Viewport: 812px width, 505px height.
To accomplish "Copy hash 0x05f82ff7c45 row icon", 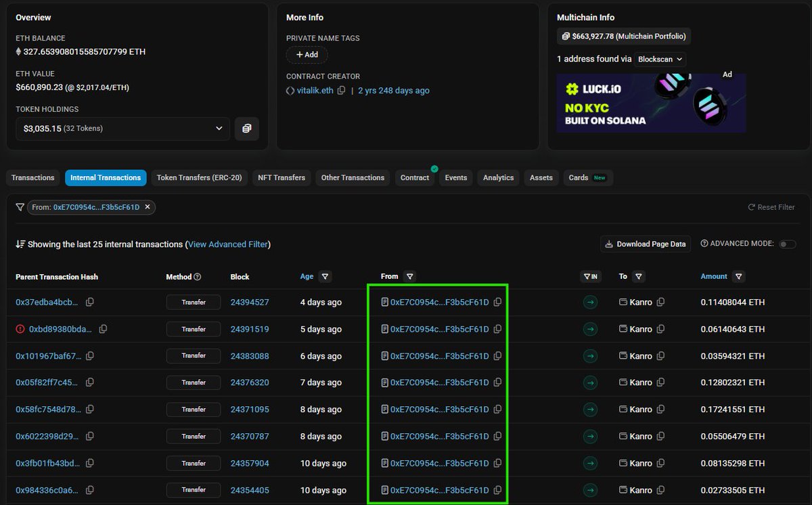I will [90, 382].
